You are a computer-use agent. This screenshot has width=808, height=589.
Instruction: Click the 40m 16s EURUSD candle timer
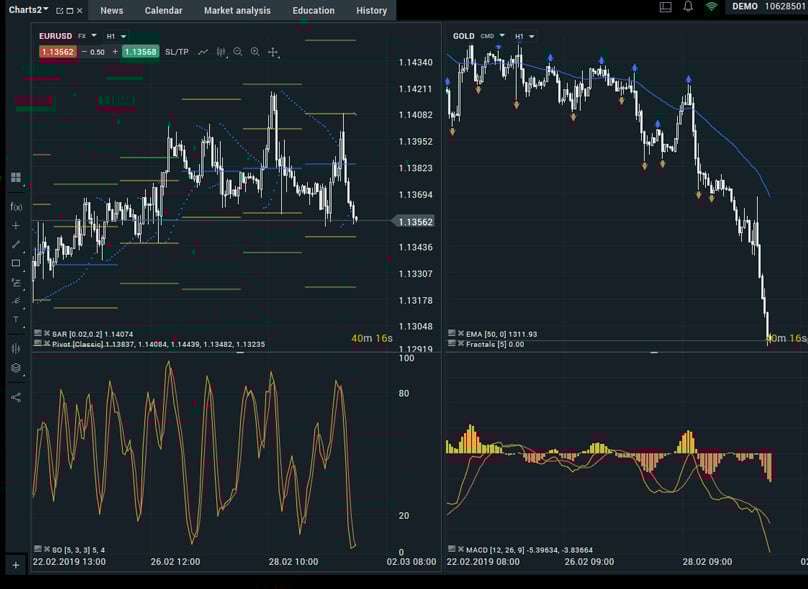coord(372,338)
